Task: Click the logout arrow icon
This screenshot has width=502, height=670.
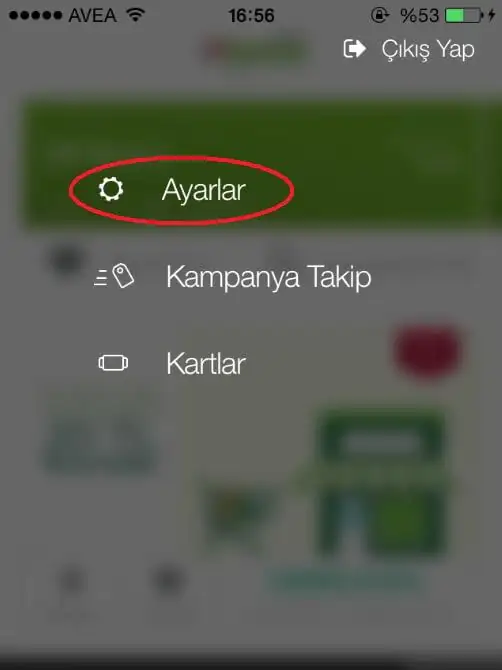Action: pyautogui.click(x=355, y=49)
